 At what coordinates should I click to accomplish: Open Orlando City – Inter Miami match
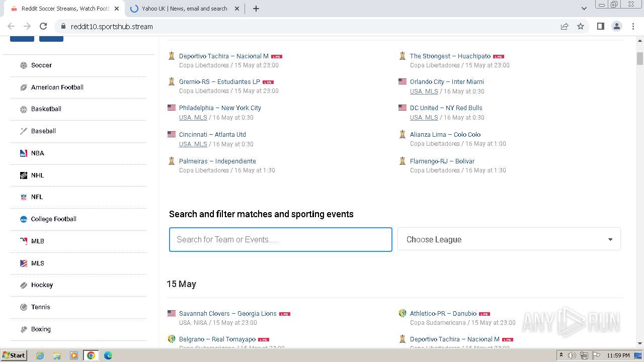[447, 82]
